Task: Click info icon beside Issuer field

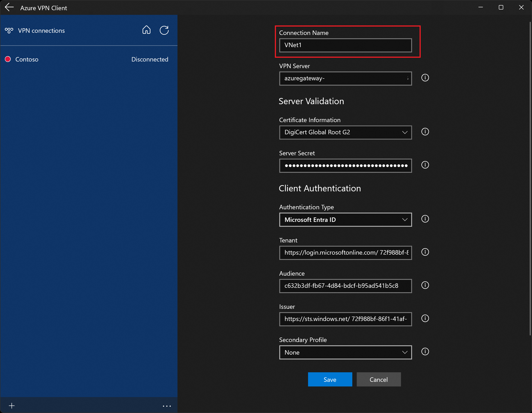Action: (x=425, y=319)
